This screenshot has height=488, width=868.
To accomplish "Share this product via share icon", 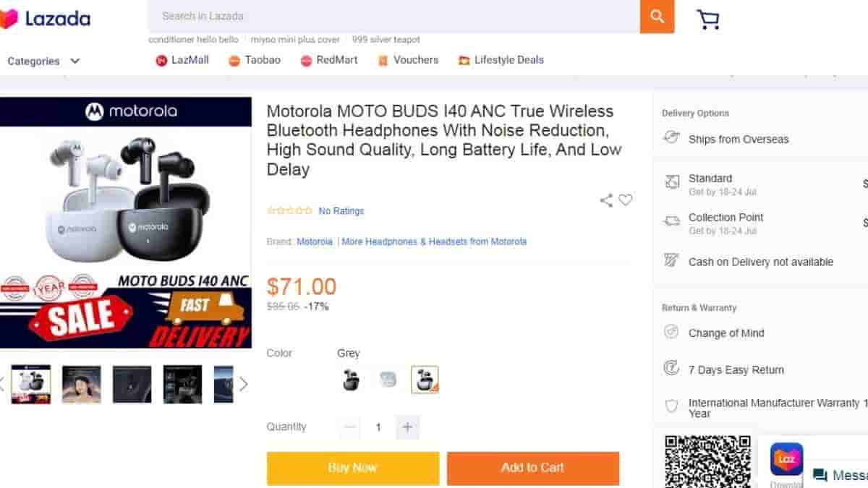I will (606, 200).
